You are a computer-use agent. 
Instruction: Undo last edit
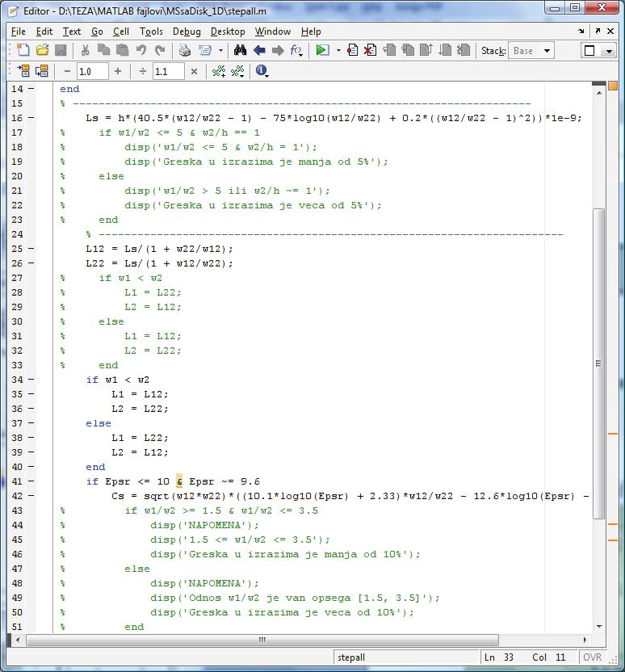[141, 50]
